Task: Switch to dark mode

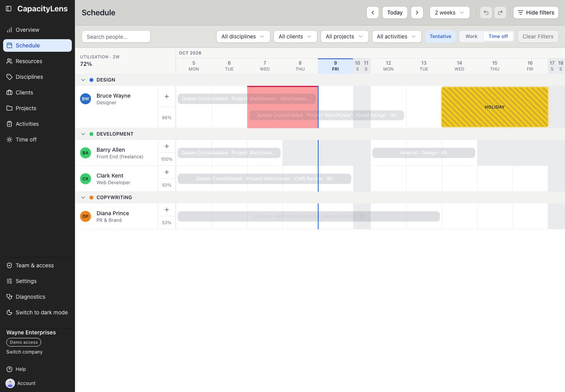Action: [37, 312]
